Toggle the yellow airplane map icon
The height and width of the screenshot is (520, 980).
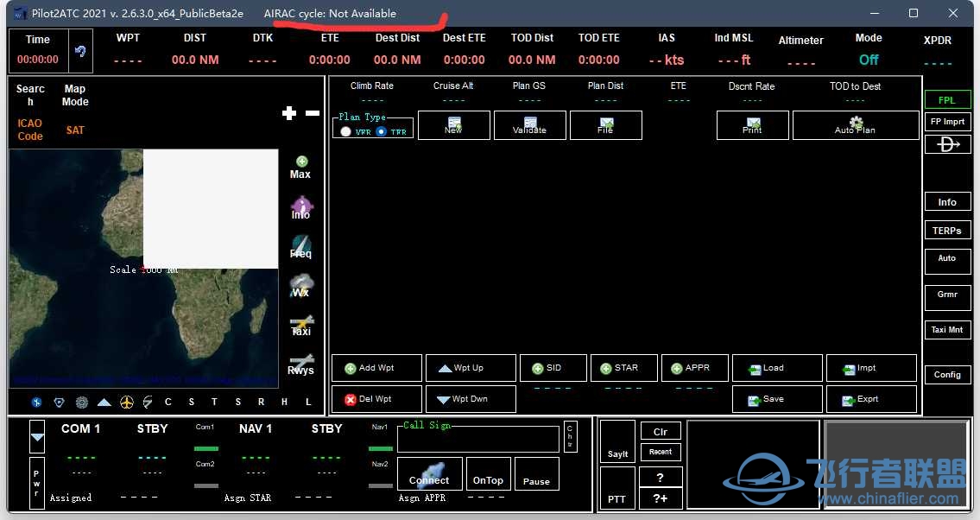(126, 403)
